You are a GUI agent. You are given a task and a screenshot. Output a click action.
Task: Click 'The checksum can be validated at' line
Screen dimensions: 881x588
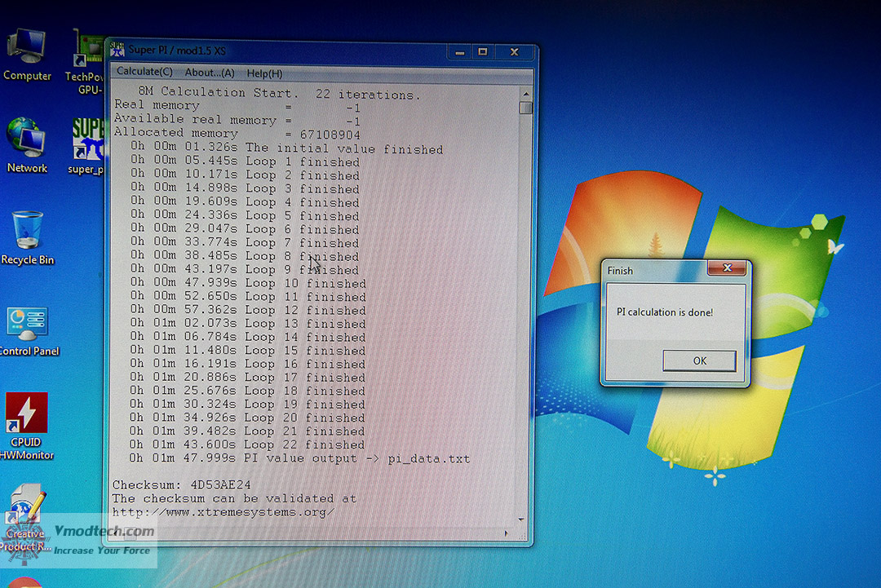point(234,498)
